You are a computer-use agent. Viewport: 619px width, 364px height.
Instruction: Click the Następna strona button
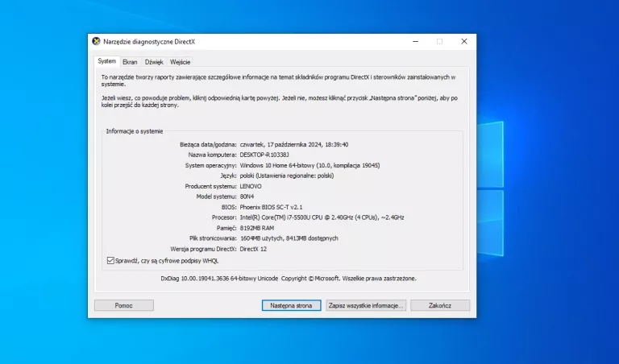coord(291,305)
